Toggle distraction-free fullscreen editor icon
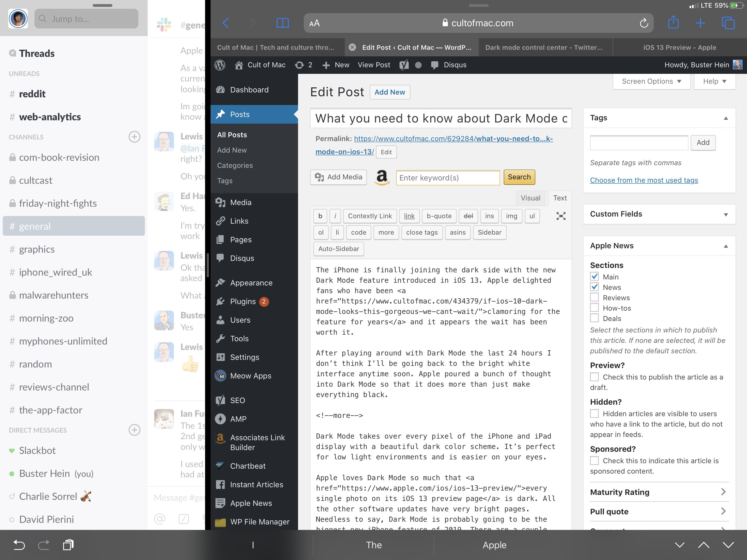 [561, 216]
